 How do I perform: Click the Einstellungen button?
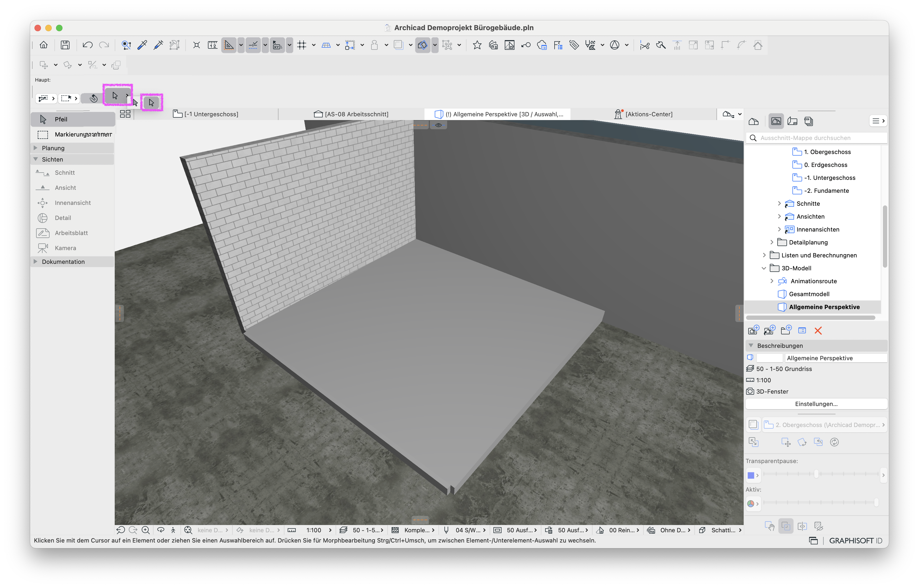816,404
